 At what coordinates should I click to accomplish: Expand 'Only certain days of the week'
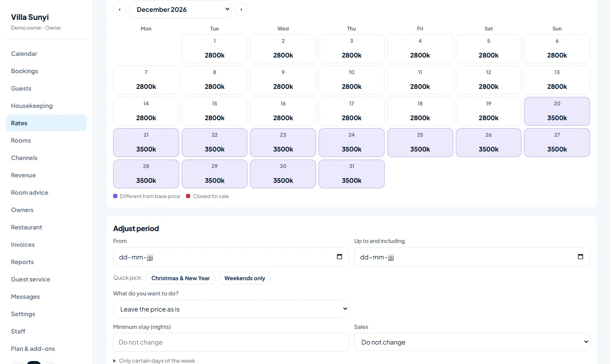[x=154, y=361]
